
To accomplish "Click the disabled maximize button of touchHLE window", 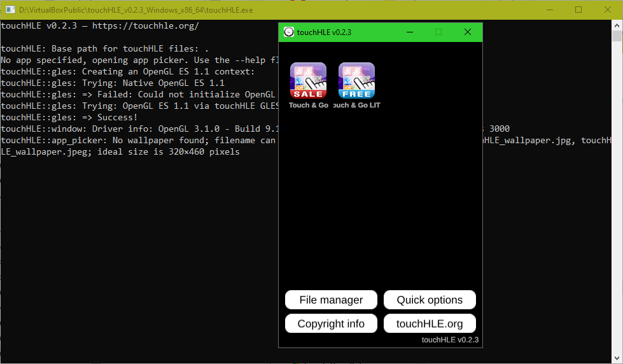I will [x=438, y=32].
